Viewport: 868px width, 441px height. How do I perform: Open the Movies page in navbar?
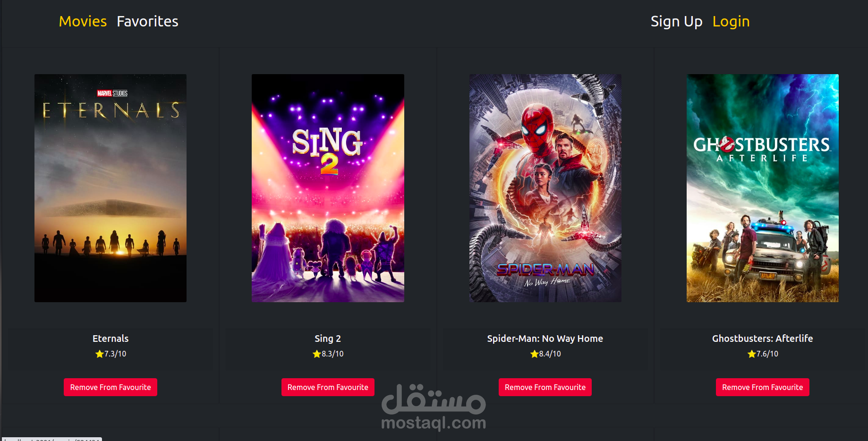click(x=83, y=21)
